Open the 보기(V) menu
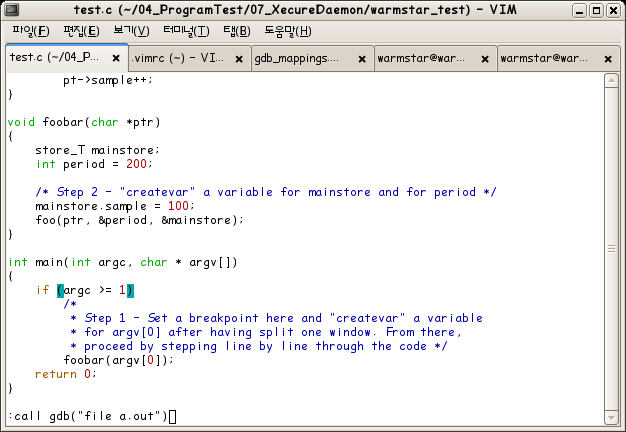 [x=131, y=31]
